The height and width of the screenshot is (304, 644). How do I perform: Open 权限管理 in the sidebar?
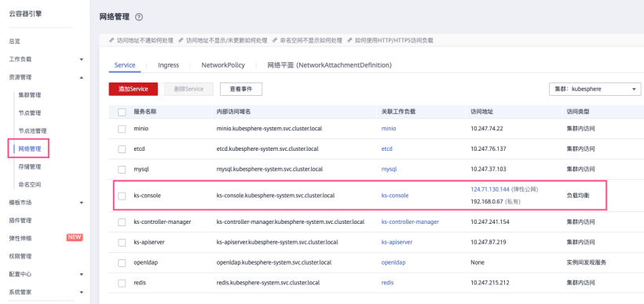coord(20,256)
